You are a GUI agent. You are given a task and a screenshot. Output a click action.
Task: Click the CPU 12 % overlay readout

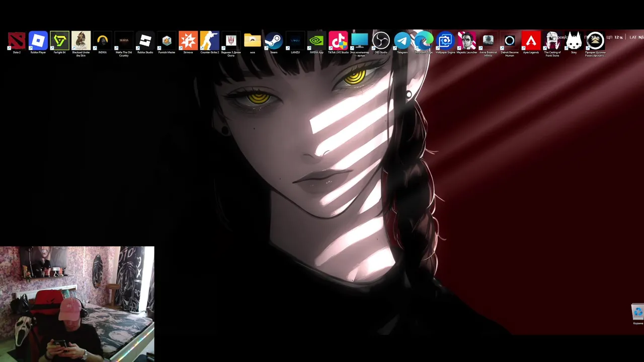(614, 37)
